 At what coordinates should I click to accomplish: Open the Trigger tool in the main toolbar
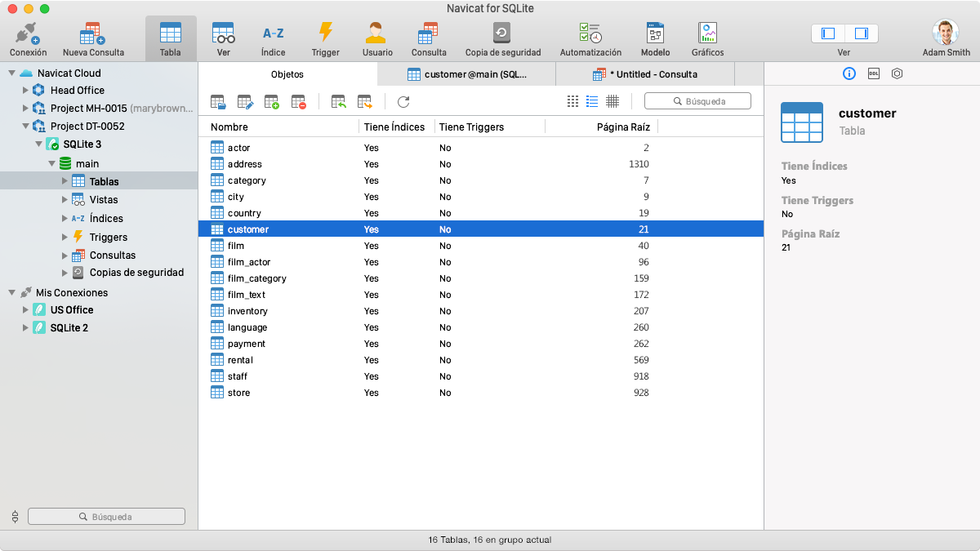pyautogui.click(x=325, y=37)
